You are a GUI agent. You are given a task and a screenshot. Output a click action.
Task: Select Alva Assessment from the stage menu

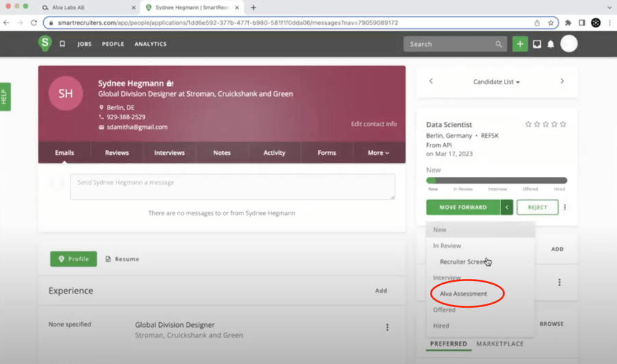point(463,293)
